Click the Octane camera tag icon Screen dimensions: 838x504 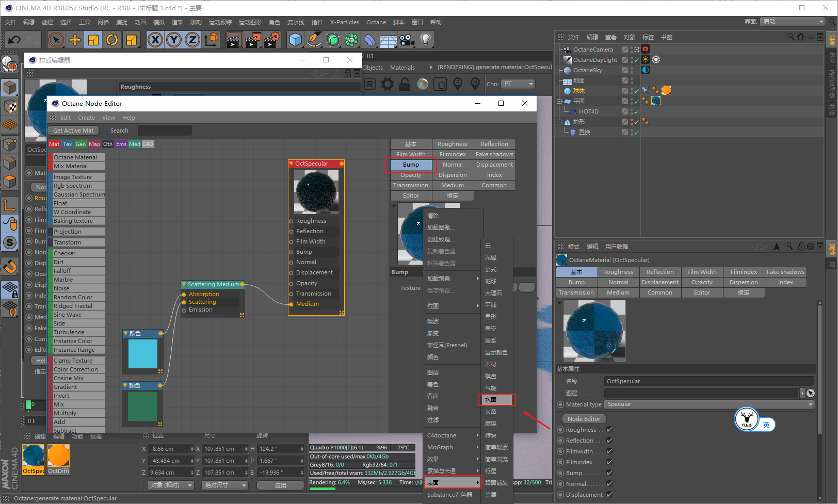[645, 49]
